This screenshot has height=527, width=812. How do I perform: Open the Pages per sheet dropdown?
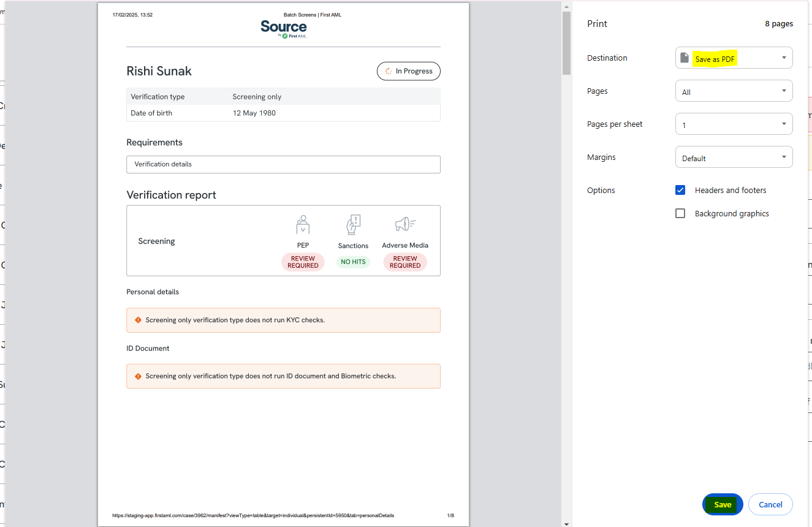pyautogui.click(x=734, y=124)
